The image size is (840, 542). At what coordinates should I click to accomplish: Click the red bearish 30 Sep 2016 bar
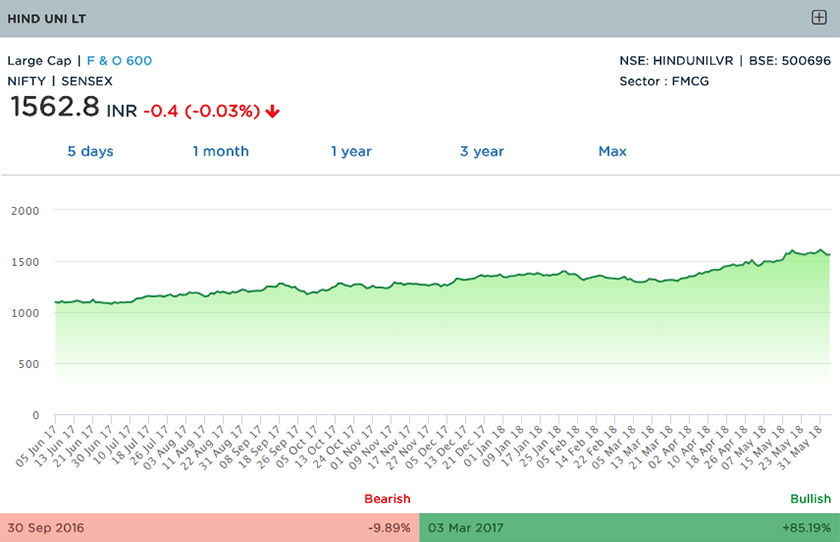pos(209,528)
